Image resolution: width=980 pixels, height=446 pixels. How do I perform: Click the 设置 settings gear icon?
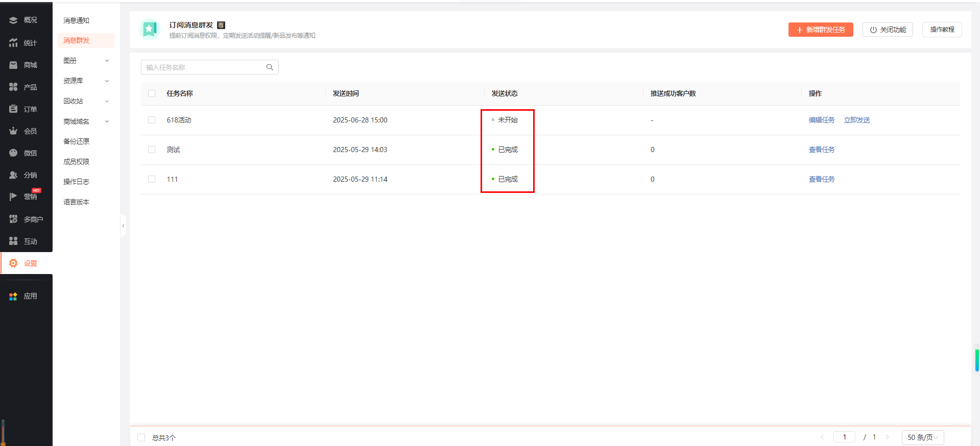tap(13, 263)
